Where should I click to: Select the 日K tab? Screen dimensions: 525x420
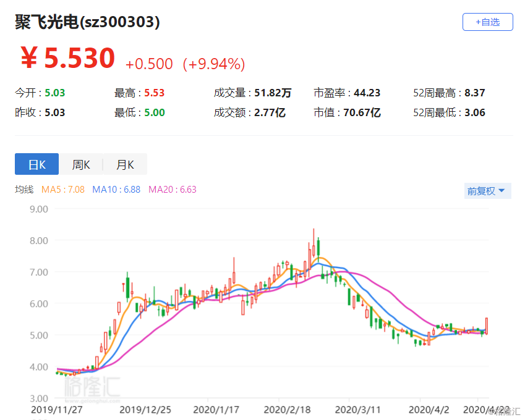tap(37, 164)
